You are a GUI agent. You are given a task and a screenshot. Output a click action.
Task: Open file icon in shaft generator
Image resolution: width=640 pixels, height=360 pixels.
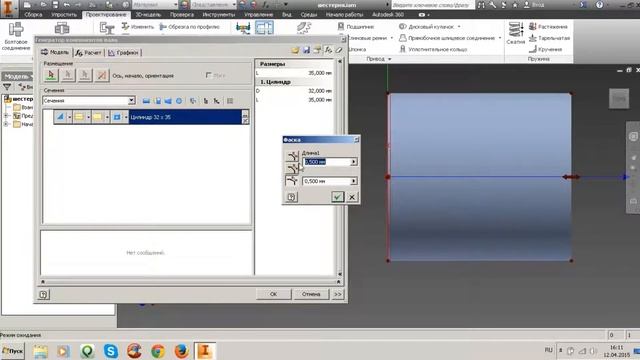(x=295, y=50)
